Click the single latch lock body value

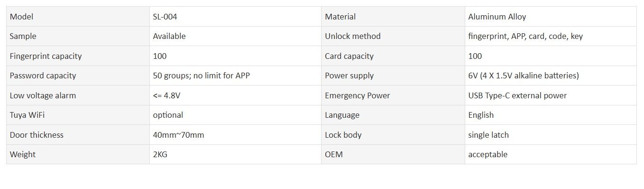488,135
